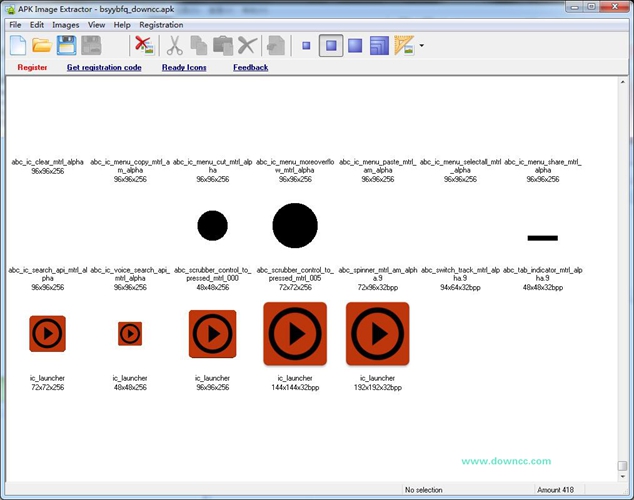
Task: Open the View menu
Action: pyautogui.click(x=96, y=24)
